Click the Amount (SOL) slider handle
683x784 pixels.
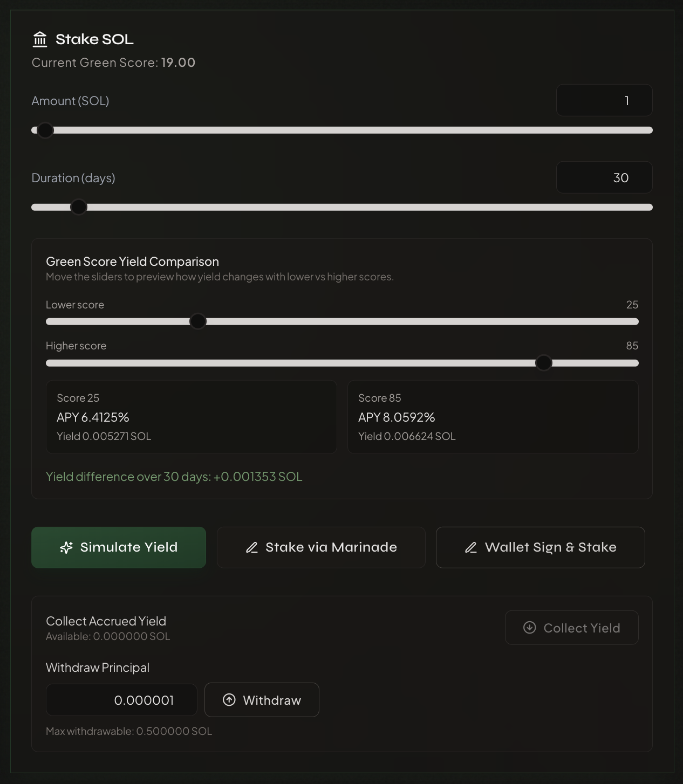[x=45, y=130]
